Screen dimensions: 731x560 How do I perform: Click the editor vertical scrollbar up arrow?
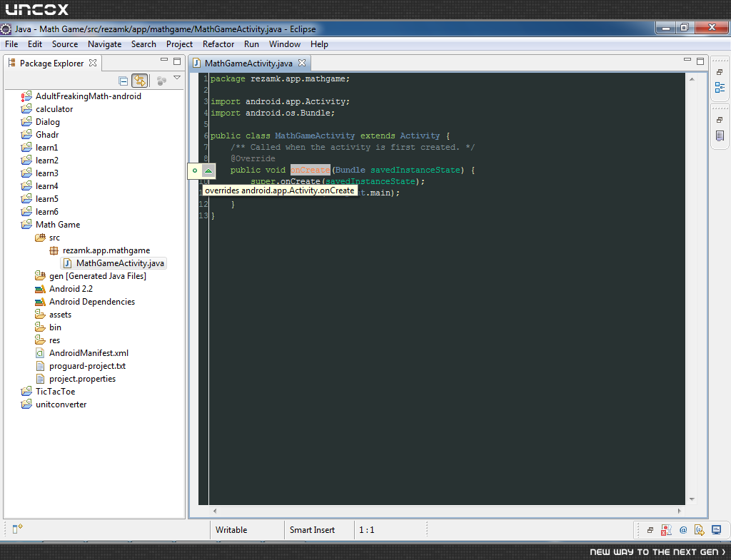tap(692, 79)
